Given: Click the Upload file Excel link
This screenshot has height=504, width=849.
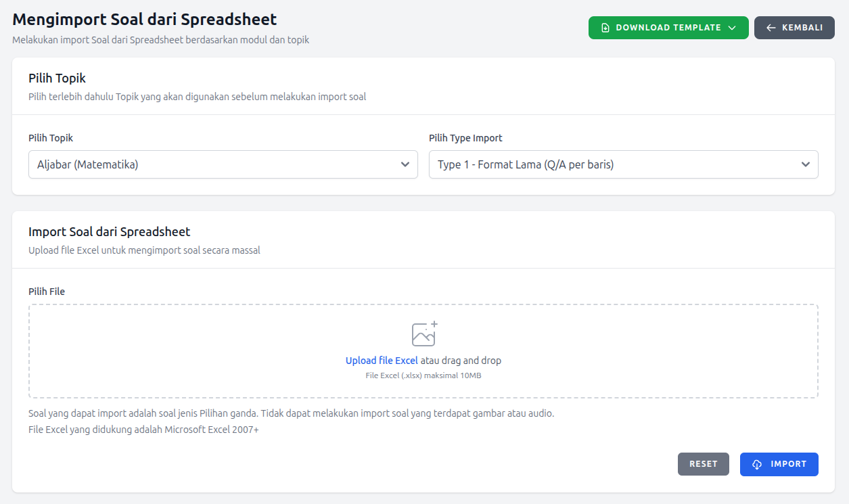Looking at the screenshot, I should tap(382, 360).
